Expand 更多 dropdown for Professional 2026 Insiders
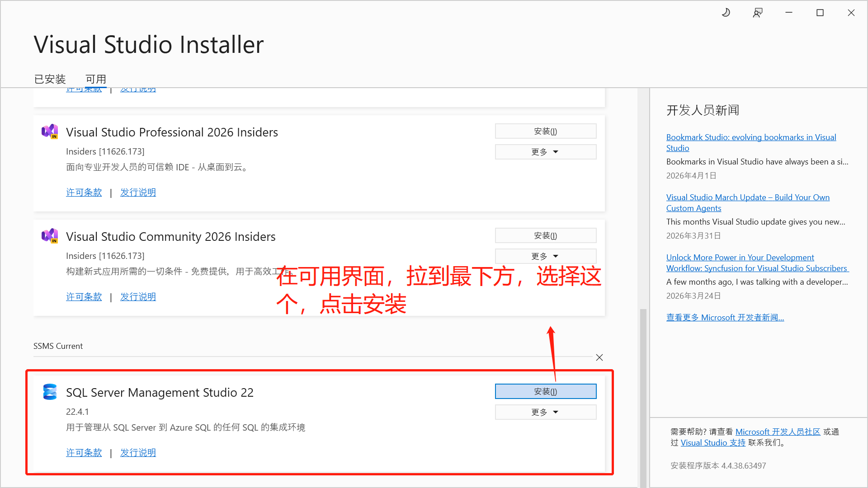 (545, 152)
